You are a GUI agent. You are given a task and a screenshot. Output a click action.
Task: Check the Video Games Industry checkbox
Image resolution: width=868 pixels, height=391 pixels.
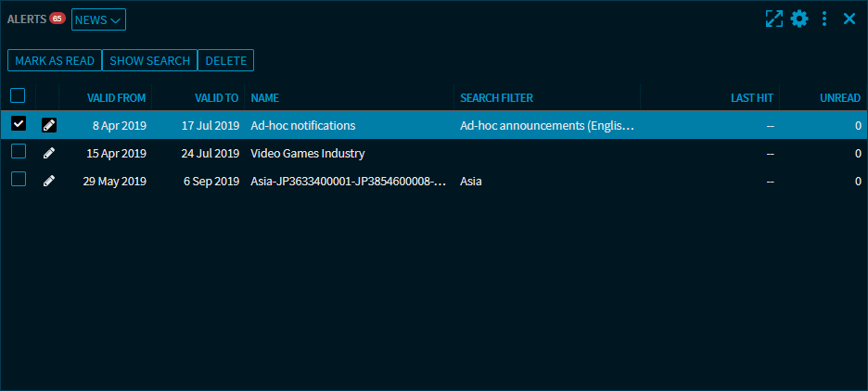pyautogui.click(x=19, y=152)
